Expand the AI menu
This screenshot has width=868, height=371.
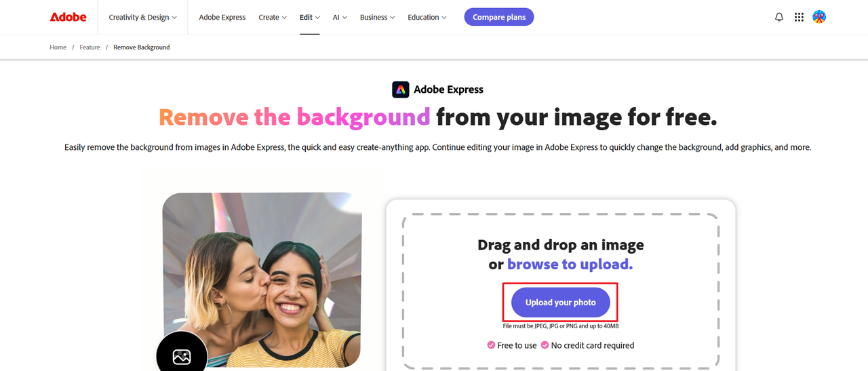click(340, 17)
